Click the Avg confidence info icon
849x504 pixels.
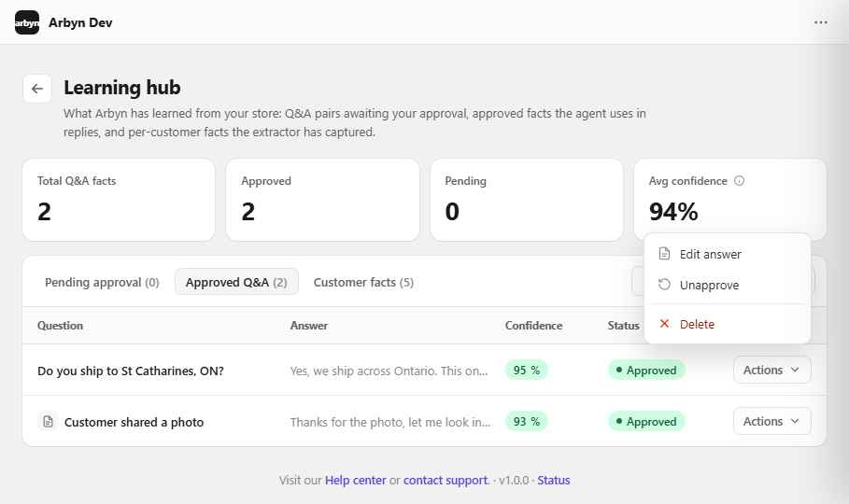tap(739, 181)
